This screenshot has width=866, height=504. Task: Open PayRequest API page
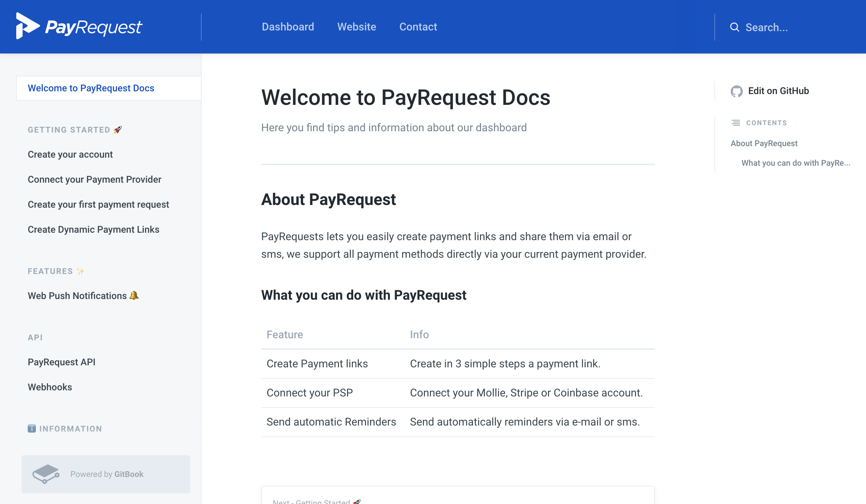pos(62,362)
